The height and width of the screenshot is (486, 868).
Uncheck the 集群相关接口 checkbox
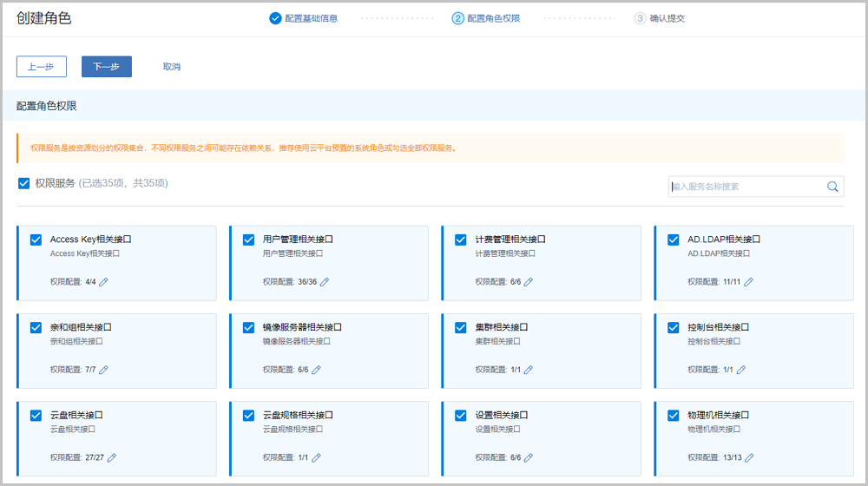click(x=461, y=327)
